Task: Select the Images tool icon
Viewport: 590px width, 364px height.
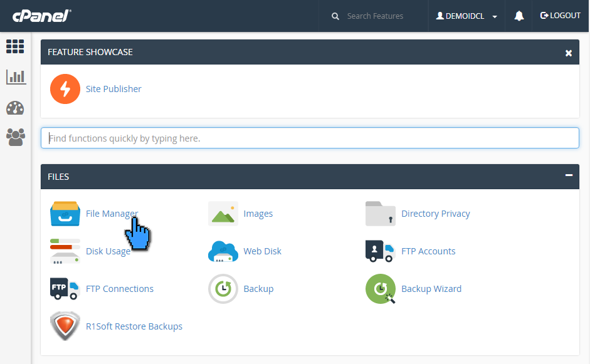Action: click(x=223, y=214)
